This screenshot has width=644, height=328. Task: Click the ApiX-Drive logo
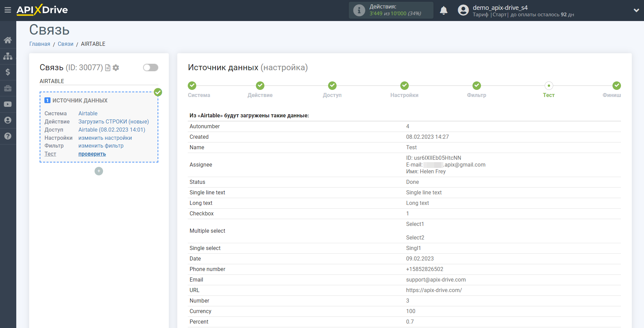pos(42,10)
